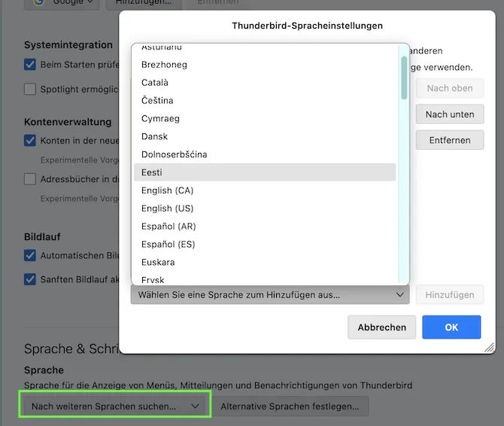Image resolution: width=504 pixels, height=426 pixels.
Task: Choose Čeština language option
Action: pyautogui.click(x=265, y=101)
